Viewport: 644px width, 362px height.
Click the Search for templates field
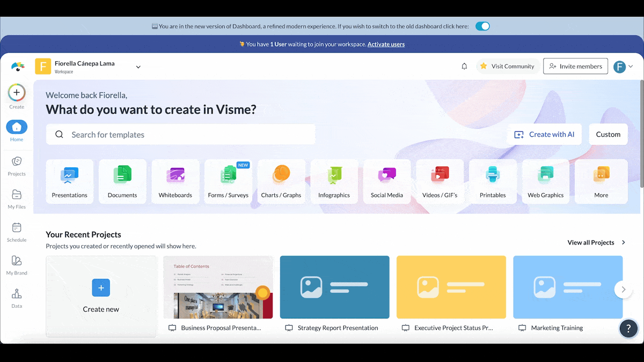(x=180, y=135)
